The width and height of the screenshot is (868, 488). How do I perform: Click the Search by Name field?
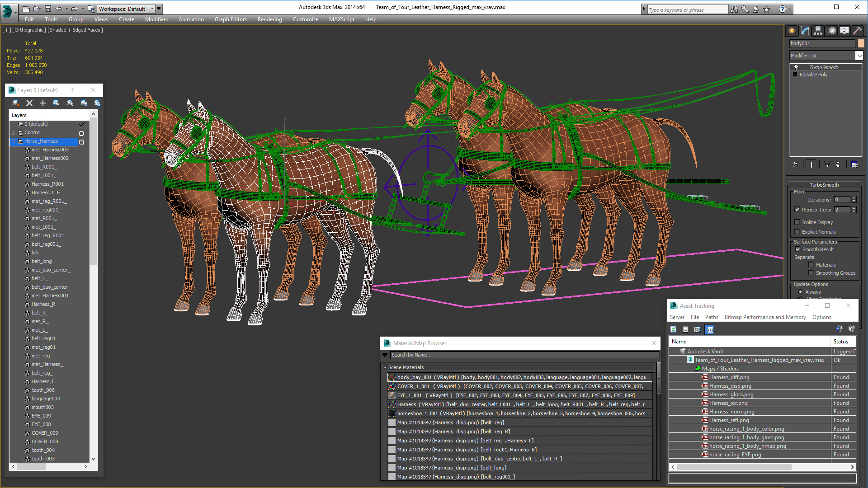pyautogui.click(x=520, y=355)
